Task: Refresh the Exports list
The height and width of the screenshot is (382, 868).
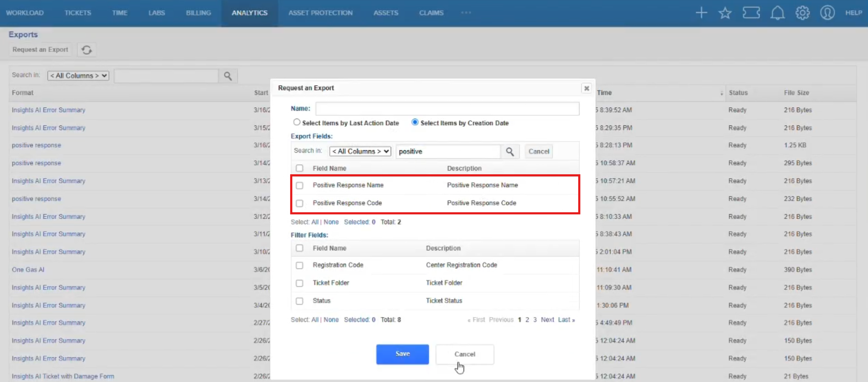Action: click(87, 50)
